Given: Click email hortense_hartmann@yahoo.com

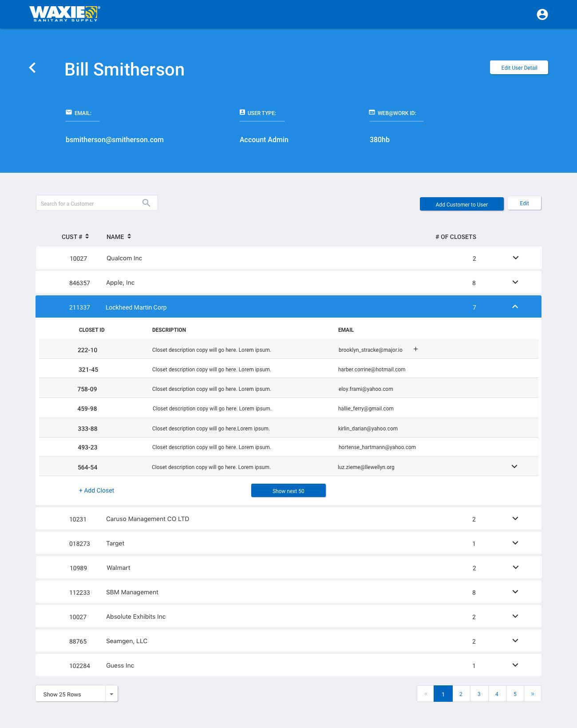Looking at the screenshot, I should click(x=377, y=447).
